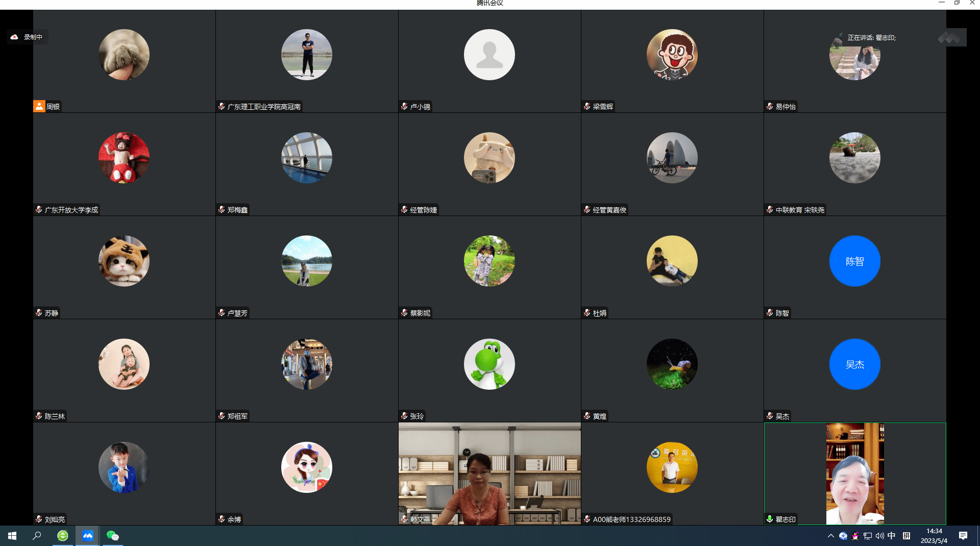The height and width of the screenshot is (546, 980).
Task: Toggle the 拼 pinyin input method indicator
Action: coord(906,535)
